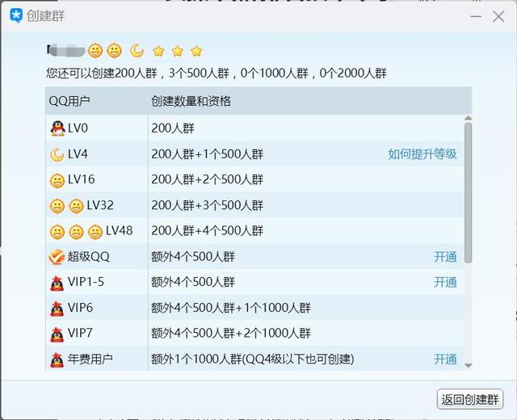Click the 返回创建群 button

pyautogui.click(x=470, y=399)
